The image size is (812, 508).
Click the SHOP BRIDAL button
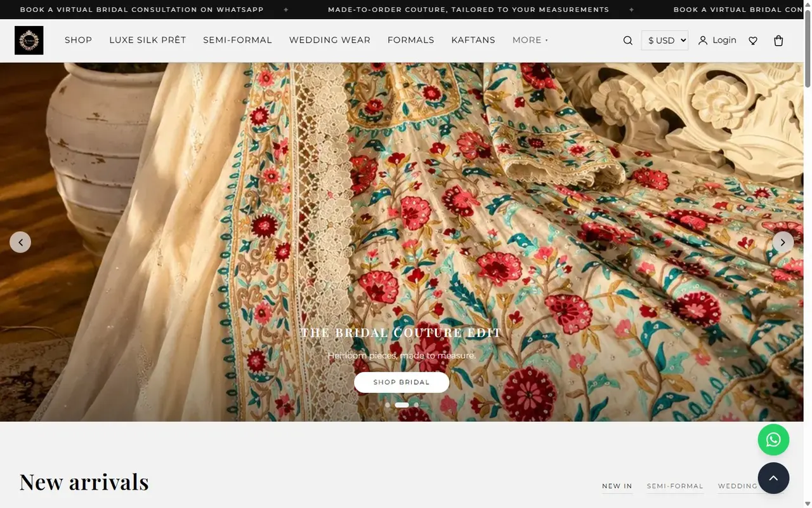[x=402, y=382]
